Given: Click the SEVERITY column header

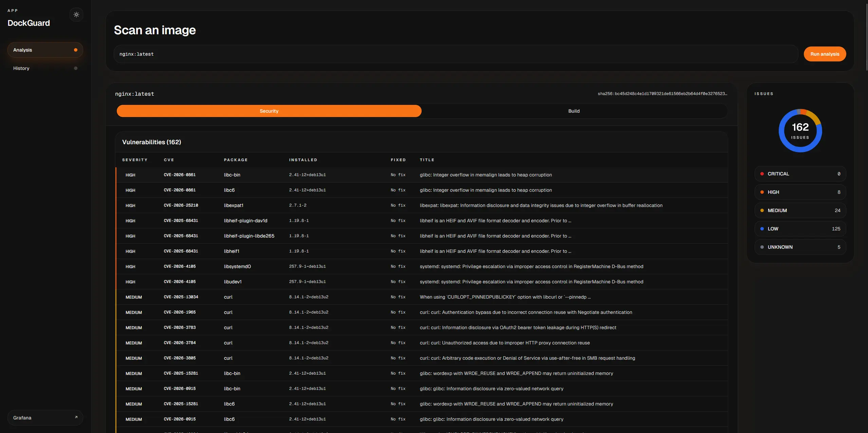Looking at the screenshot, I should [135, 160].
